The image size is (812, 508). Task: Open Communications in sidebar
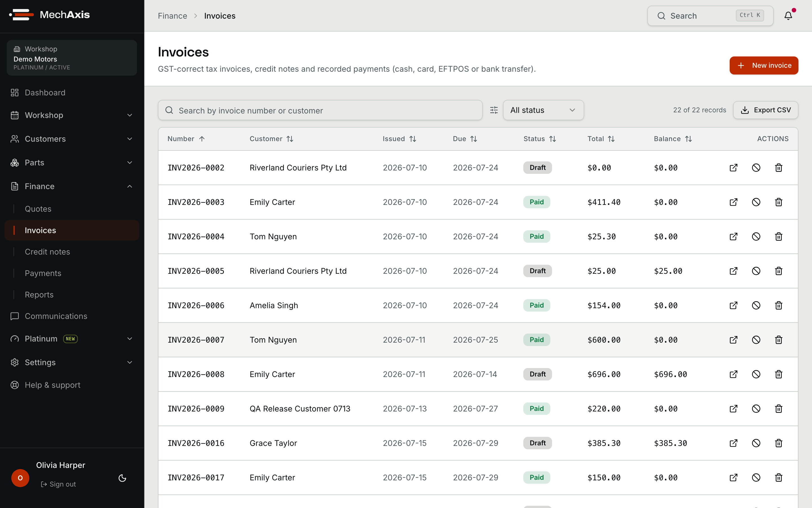pos(72,316)
